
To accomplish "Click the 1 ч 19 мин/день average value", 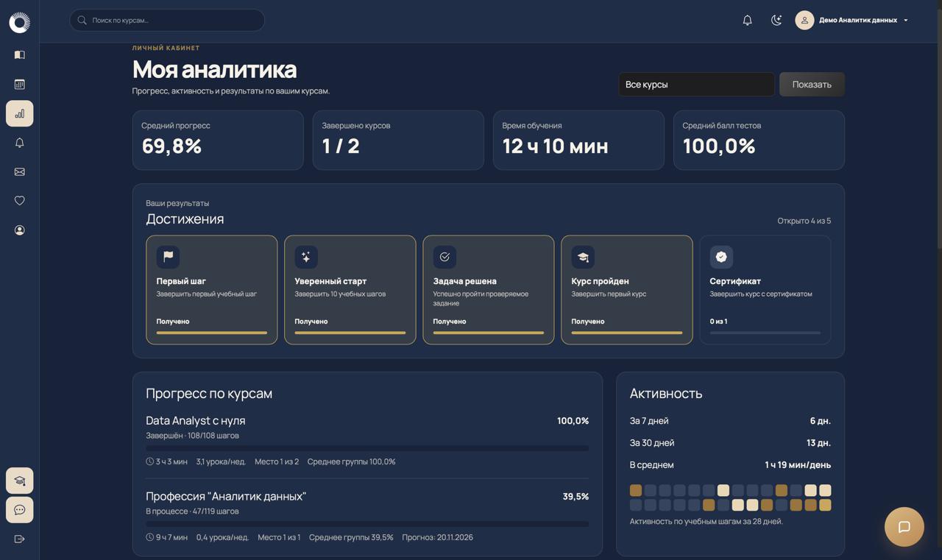I will point(798,465).
